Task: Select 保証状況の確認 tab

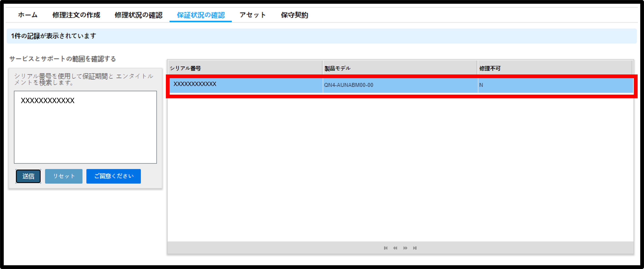Action: coord(201,15)
